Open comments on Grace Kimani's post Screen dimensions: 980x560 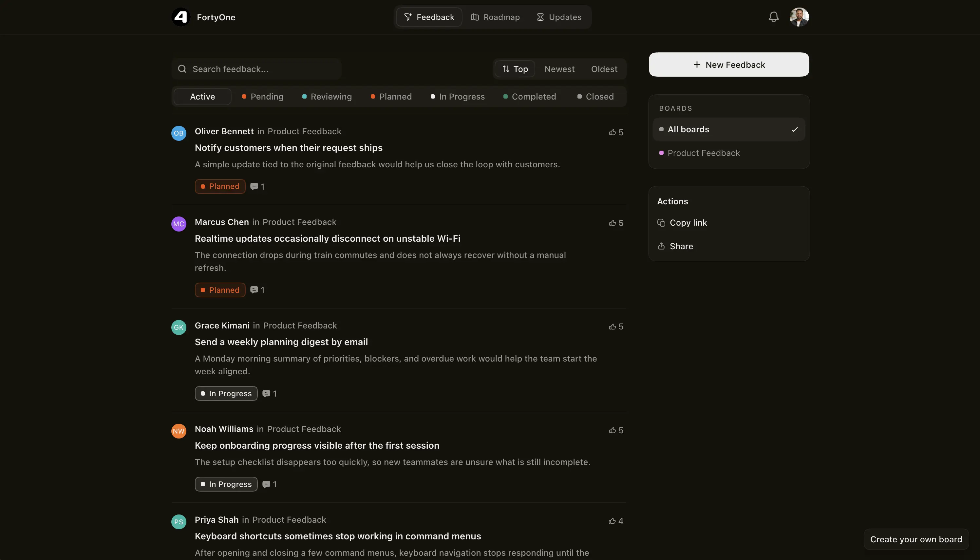point(269,393)
